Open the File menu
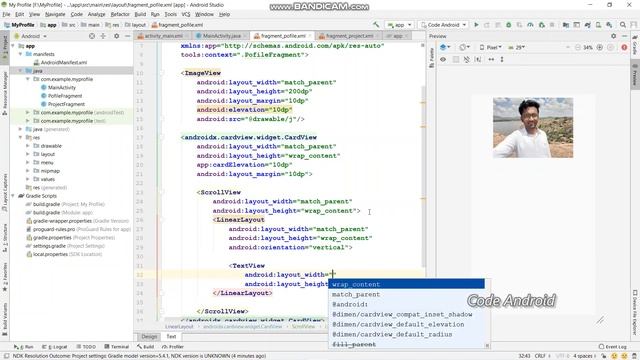The image size is (640, 360). pyautogui.click(x=7, y=14)
